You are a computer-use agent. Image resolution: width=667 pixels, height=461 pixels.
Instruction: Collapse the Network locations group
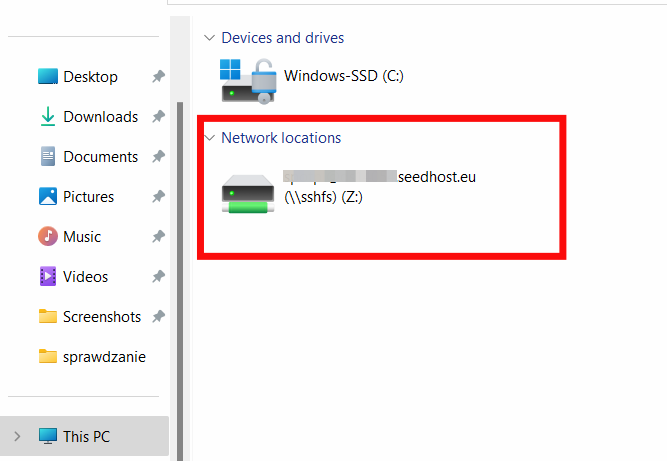click(x=209, y=138)
